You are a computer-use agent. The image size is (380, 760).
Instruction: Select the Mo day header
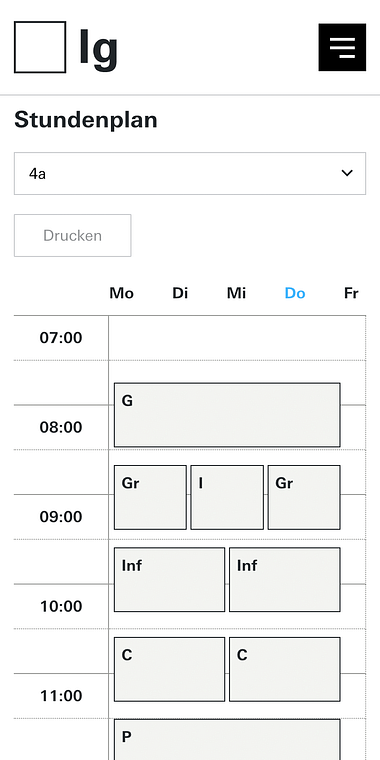point(122,293)
